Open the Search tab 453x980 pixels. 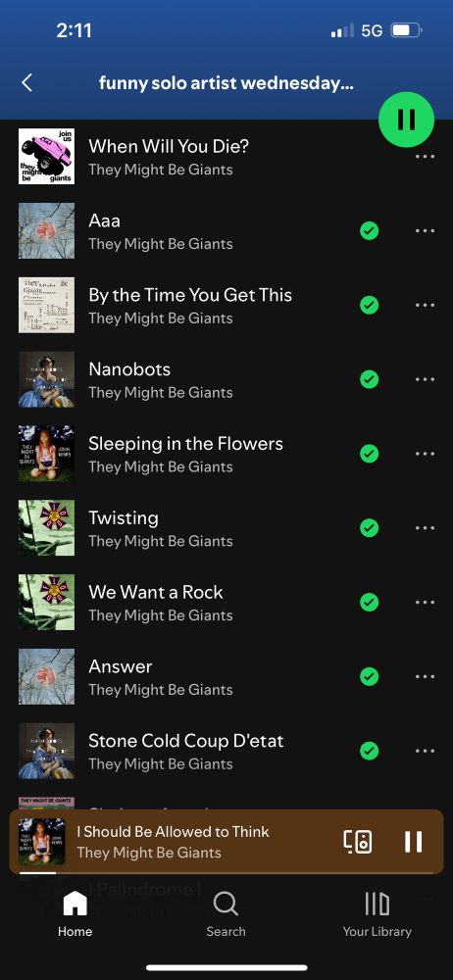[x=226, y=915]
